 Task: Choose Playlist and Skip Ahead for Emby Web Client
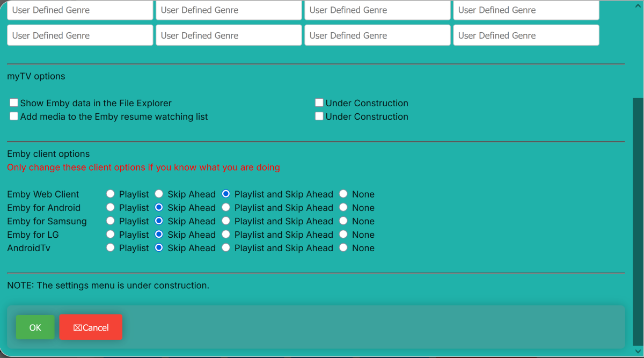226,194
